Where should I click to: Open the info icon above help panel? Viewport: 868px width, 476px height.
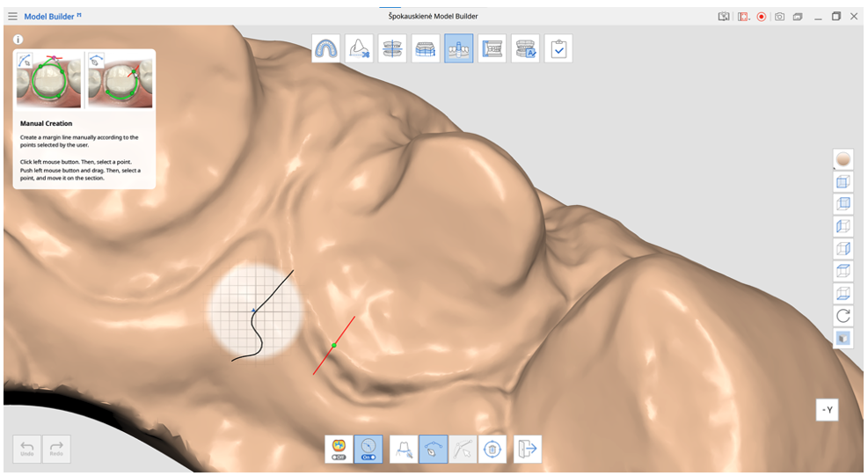pos(18,40)
